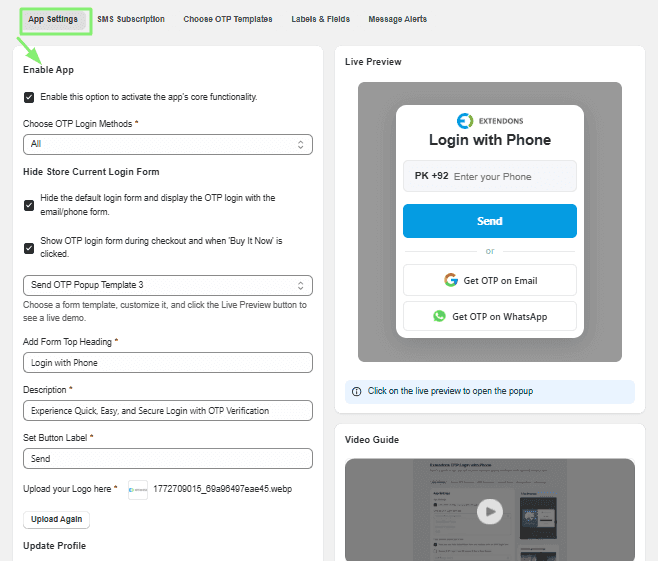The image size is (658, 561).
Task: Switch to the SMS Subscription tab
Action: 131,19
